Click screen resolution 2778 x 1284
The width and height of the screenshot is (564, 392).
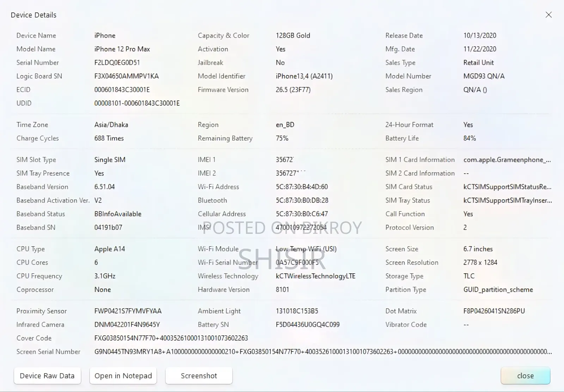[480, 262]
